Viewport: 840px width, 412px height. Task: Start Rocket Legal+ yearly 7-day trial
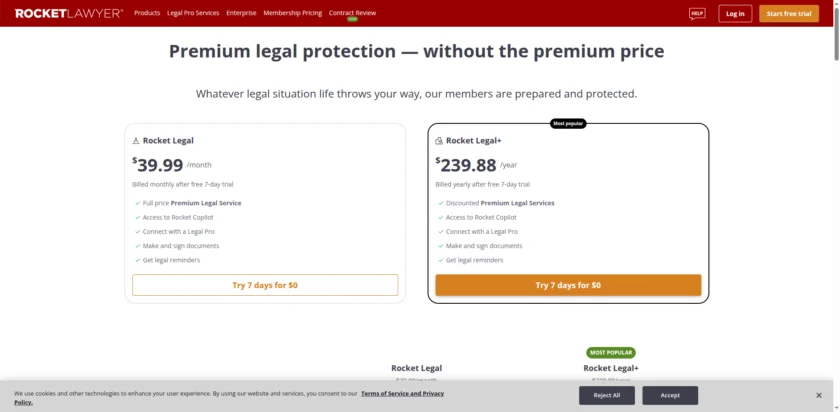pyautogui.click(x=568, y=285)
